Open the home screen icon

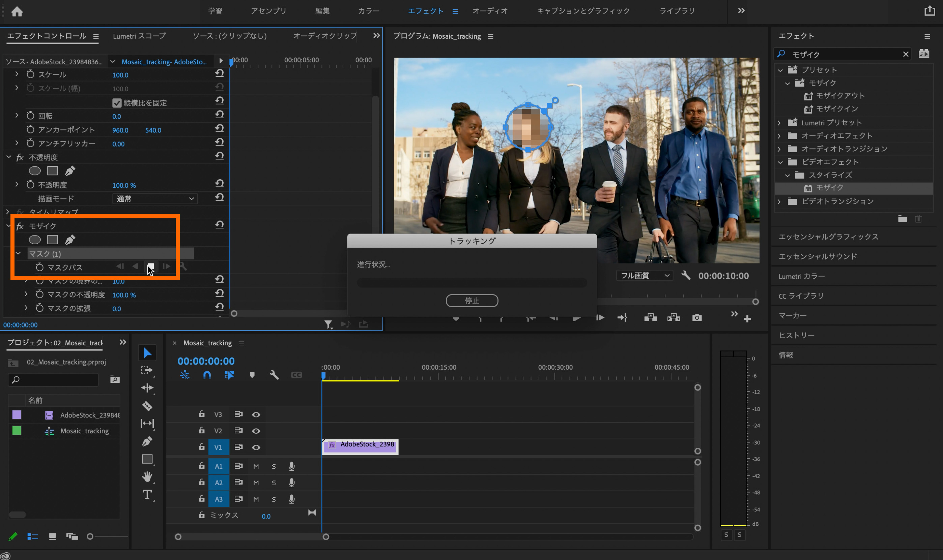[x=17, y=12]
